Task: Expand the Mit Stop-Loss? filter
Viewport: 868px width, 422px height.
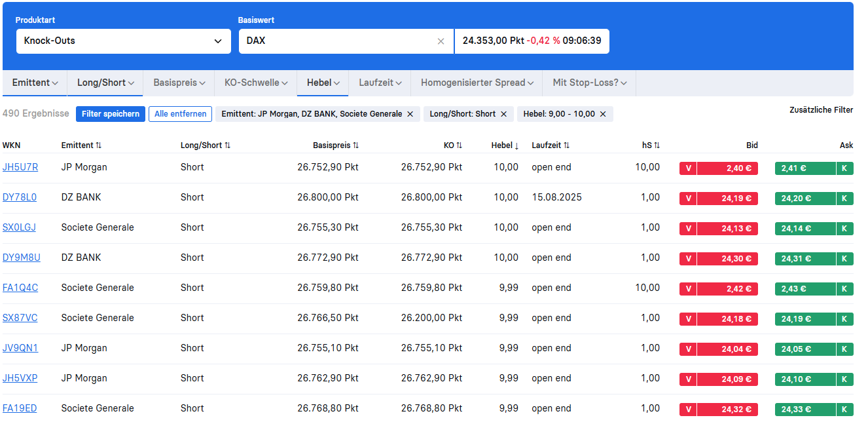Action: click(x=590, y=83)
